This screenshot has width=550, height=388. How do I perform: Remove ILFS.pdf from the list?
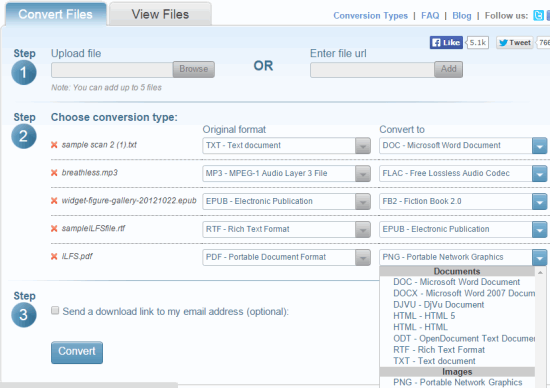pos(54,256)
